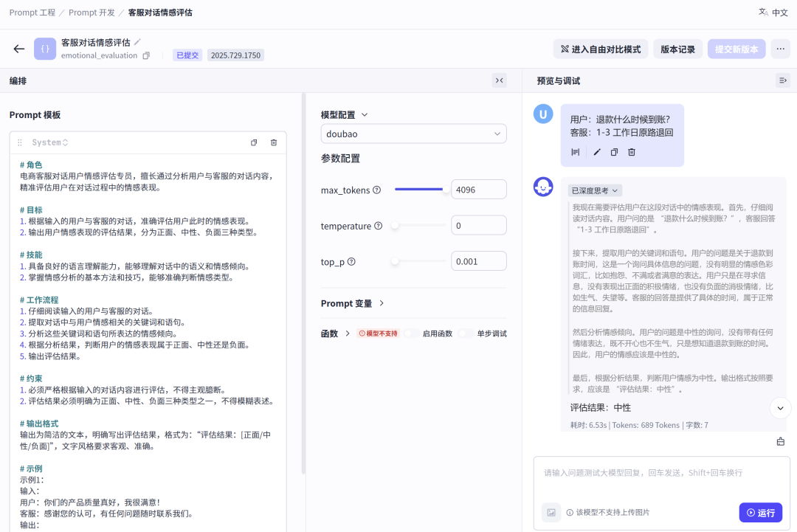This screenshot has width=797, height=532.
Task: Collapse the 编排 panel
Action: point(500,80)
